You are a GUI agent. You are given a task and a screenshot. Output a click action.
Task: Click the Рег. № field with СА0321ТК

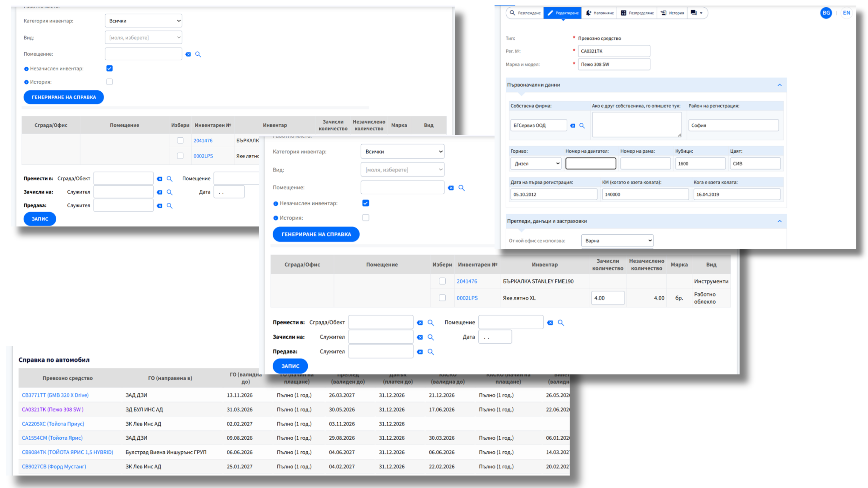(614, 51)
